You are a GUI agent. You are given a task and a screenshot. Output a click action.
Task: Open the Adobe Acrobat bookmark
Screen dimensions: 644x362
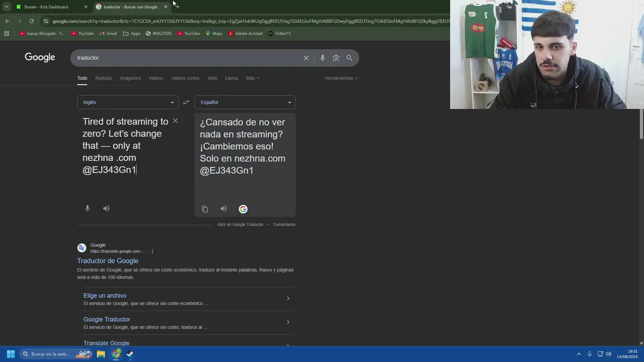[245, 34]
